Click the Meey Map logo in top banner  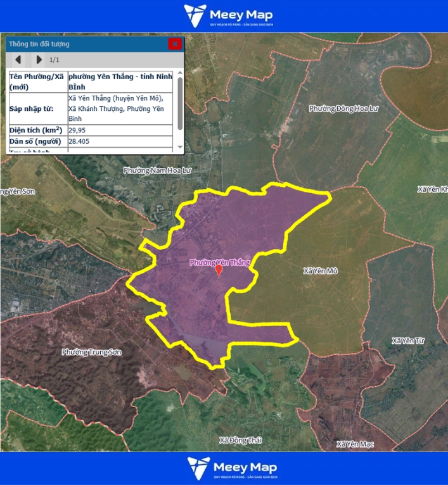click(x=230, y=16)
